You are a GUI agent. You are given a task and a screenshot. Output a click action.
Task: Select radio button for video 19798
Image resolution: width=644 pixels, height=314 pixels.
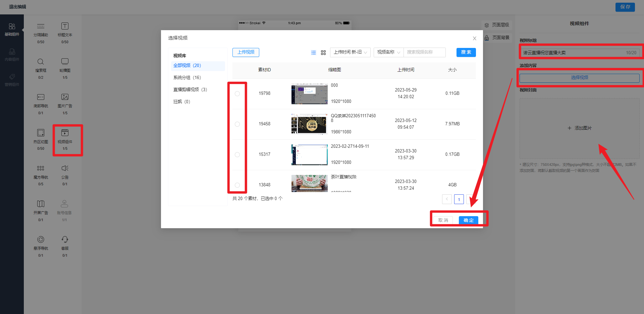[237, 94]
